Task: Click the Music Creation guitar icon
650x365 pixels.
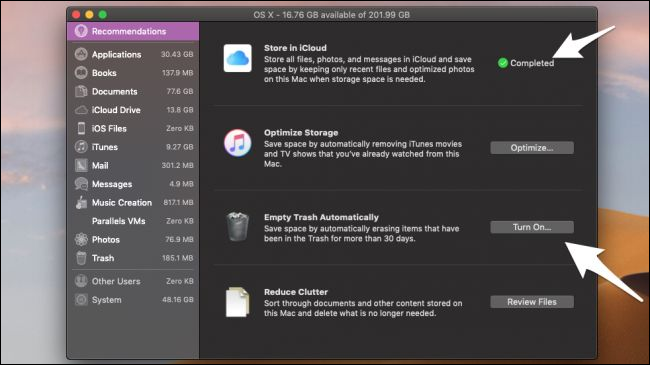Action: (x=81, y=202)
